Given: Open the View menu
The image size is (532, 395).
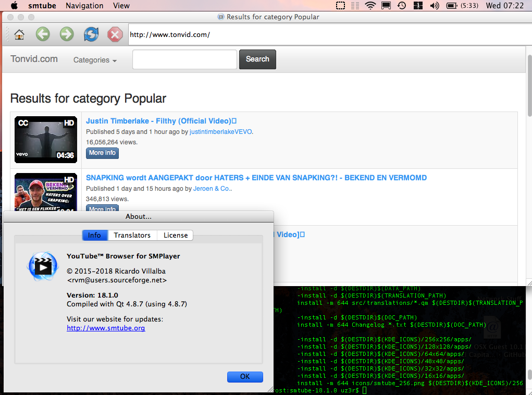Looking at the screenshot, I should (121, 5).
